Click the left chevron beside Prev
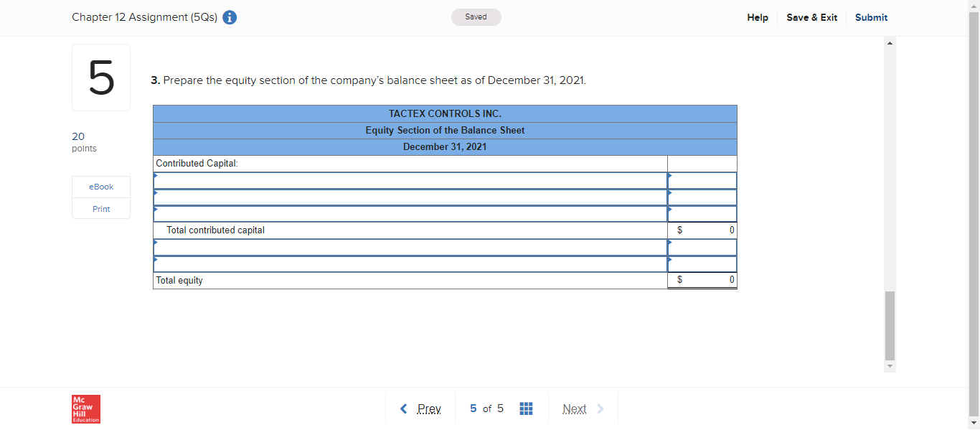980x430 pixels. coord(403,408)
